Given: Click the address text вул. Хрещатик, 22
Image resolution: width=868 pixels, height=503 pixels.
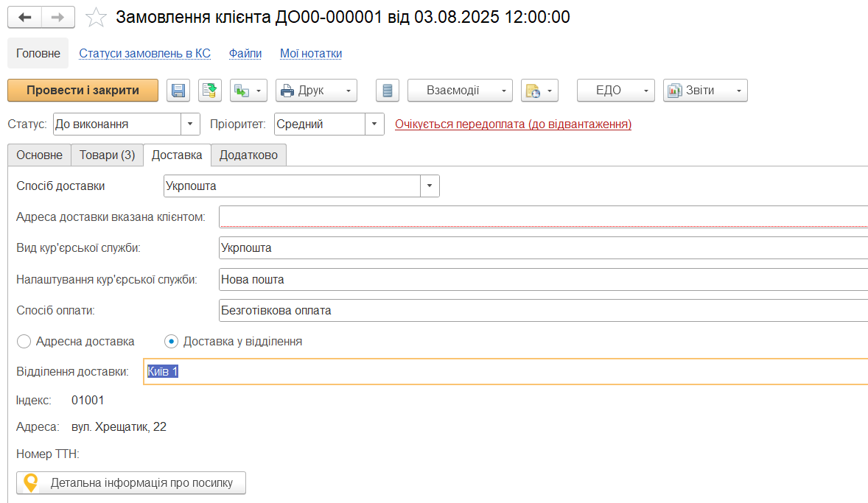Looking at the screenshot, I should 119,426.
